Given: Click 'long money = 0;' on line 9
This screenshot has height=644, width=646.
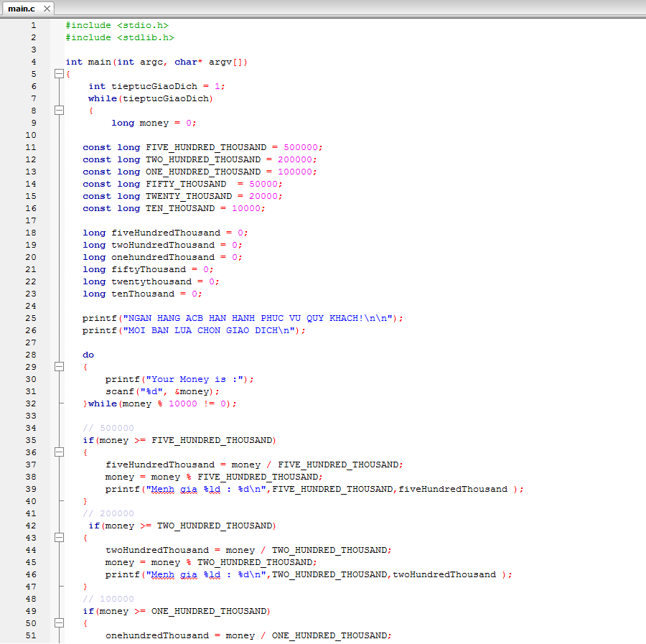Looking at the screenshot, I should [154, 123].
